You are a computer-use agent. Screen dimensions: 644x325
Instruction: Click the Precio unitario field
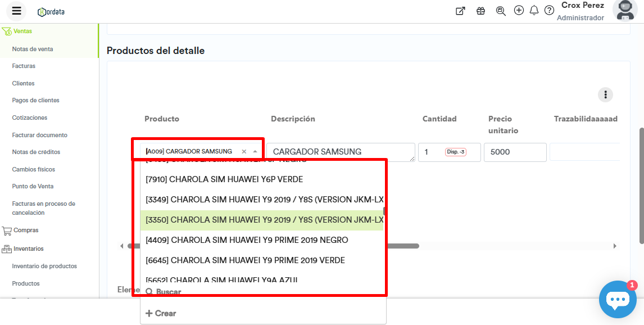pyautogui.click(x=514, y=152)
